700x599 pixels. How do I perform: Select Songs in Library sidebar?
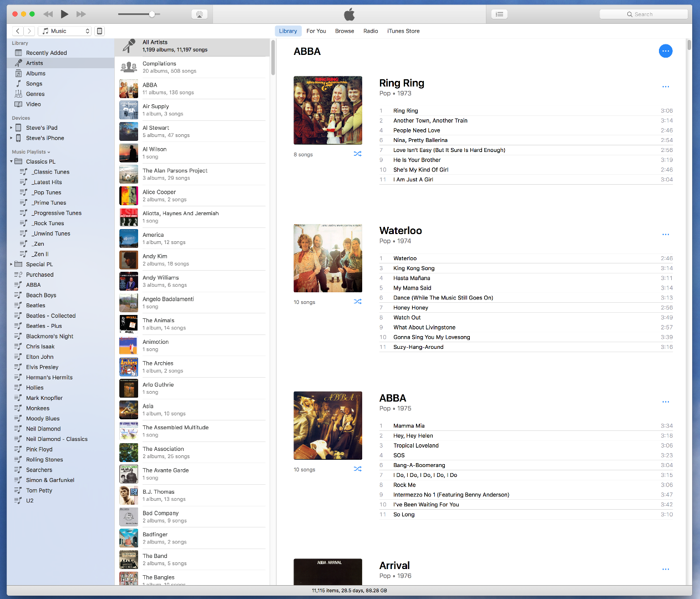point(60,84)
